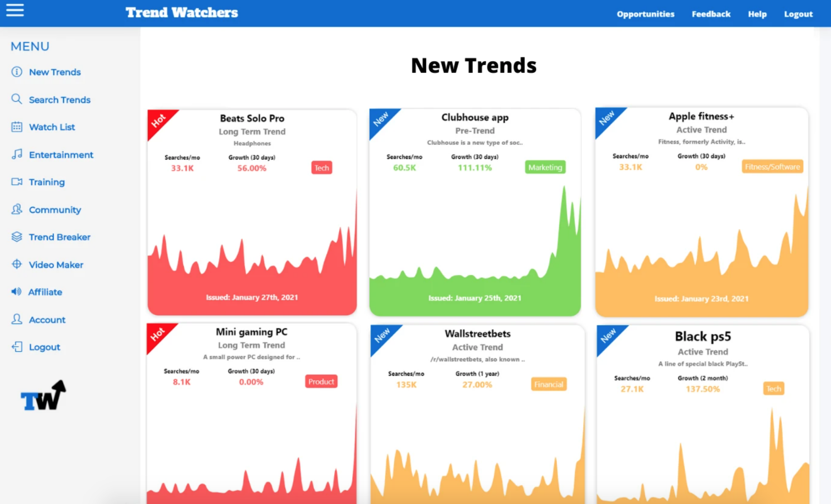
Task: Click the Watch List calendar icon
Action: [x=17, y=127]
